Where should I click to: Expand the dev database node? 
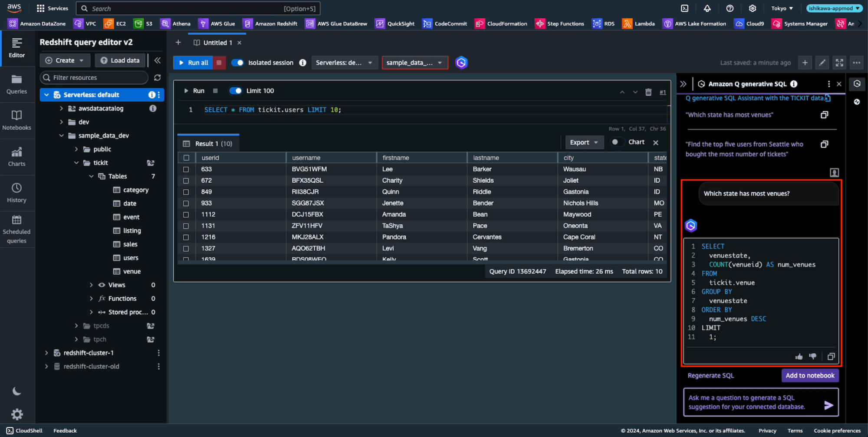61,122
